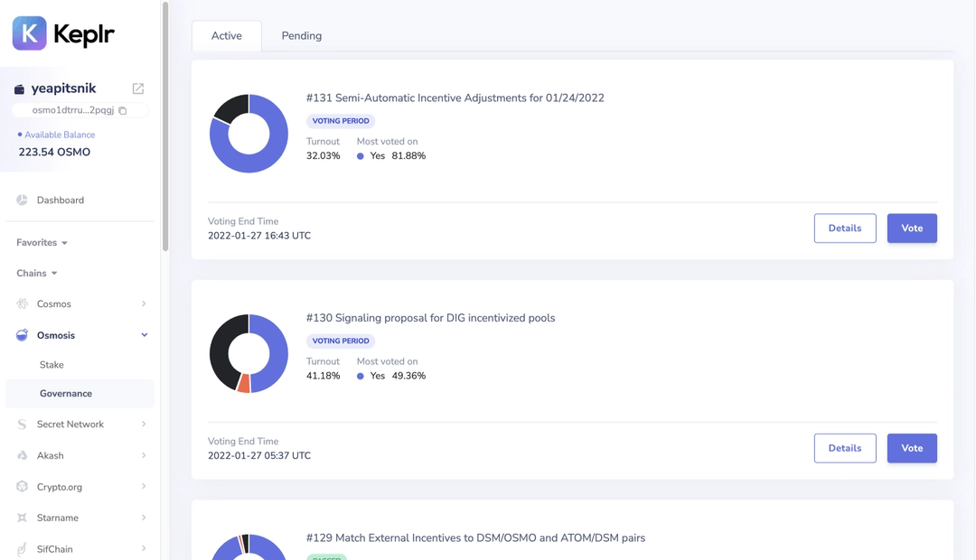Open account external link icon
Screen dimensions: 976x560
(x=138, y=89)
